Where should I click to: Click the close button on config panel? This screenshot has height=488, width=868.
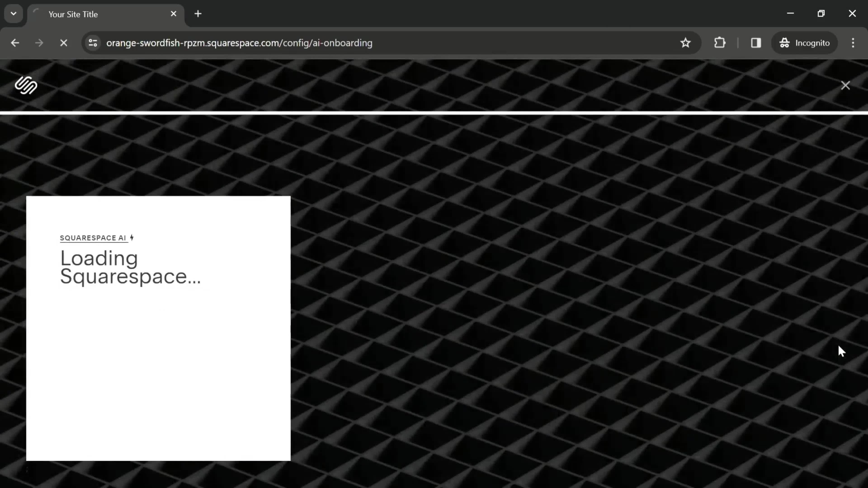[846, 85]
